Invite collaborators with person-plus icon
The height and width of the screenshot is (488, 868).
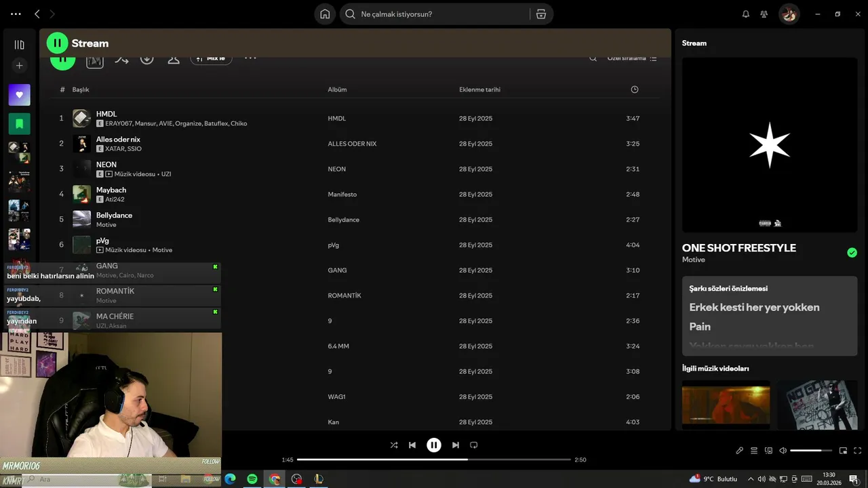(x=174, y=60)
